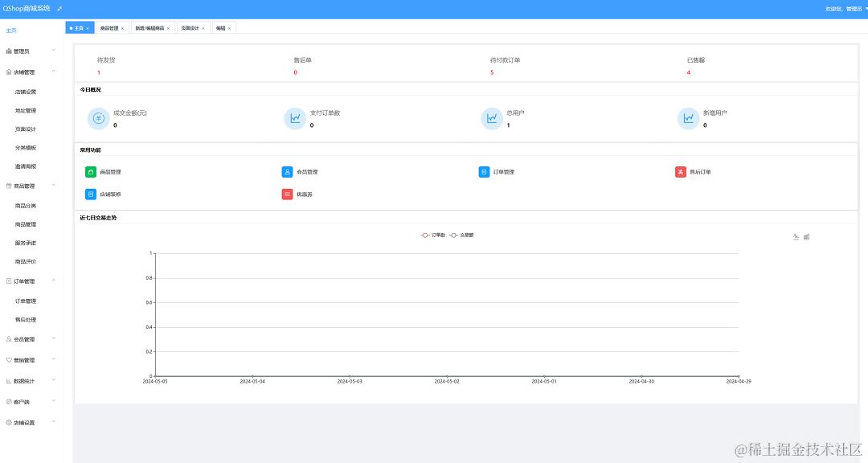Viewport: 868px width, 463px height.
Task: Click the bag icon of sidebar 商品管理 group
Action: tap(9, 186)
